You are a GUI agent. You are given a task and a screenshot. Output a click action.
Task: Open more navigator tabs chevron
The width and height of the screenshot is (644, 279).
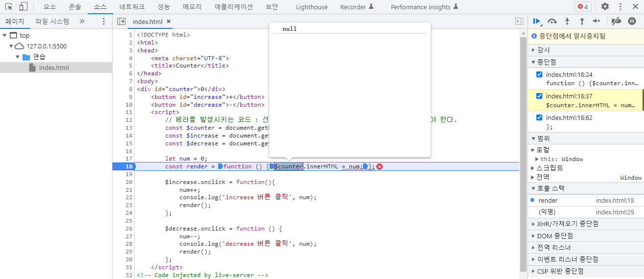[x=82, y=22]
